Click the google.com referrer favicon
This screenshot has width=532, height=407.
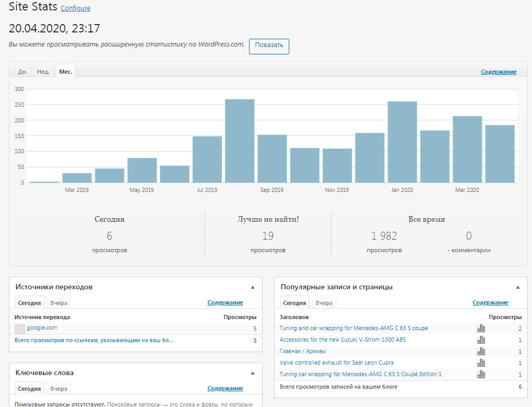pyautogui.click(x=20, y=329)
